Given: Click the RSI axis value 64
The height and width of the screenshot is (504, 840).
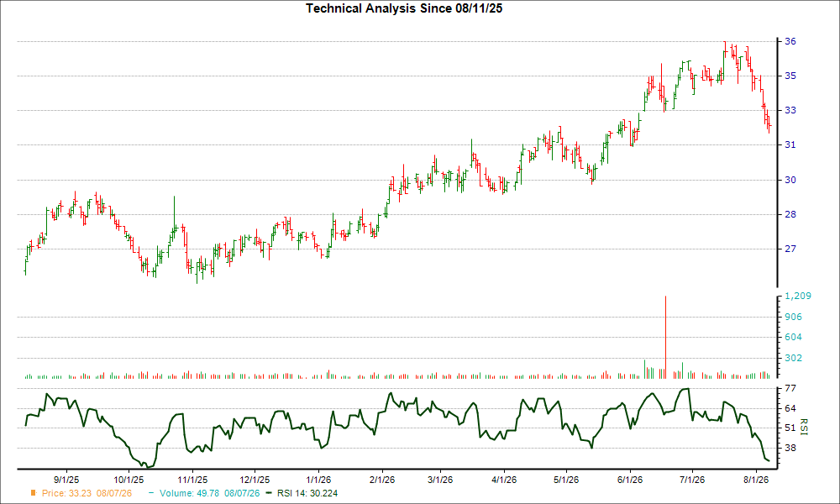Looking at the screenshot, I should click(790, 408).
